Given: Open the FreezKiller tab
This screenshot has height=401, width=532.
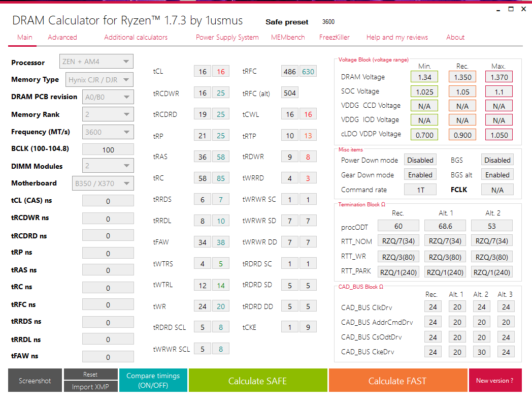Looking at the screenshot, I should (x=334, y=38).
